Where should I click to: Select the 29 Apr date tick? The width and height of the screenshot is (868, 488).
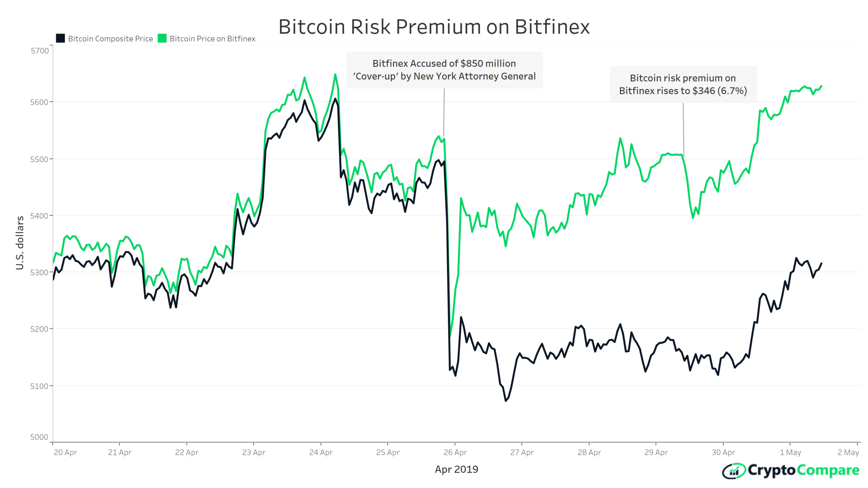pyautogui.click(x=656, y=452)
